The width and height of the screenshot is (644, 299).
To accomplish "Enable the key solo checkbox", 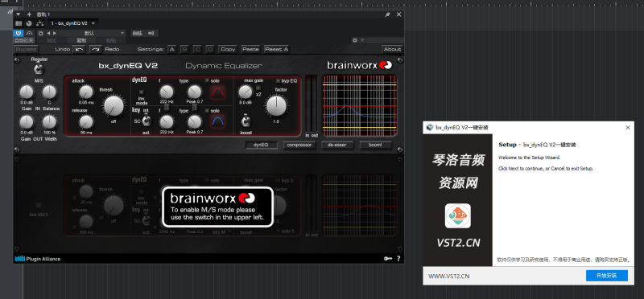I will 207,111.
